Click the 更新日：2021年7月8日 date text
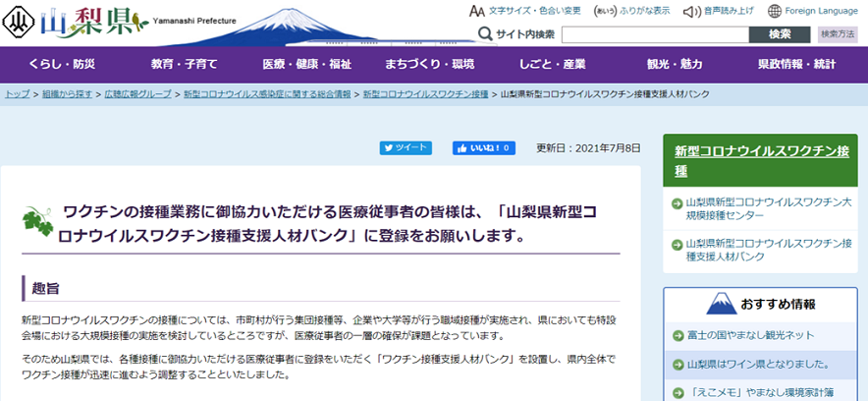The width and height of the screenshot is (868, 401). [588, 147]
